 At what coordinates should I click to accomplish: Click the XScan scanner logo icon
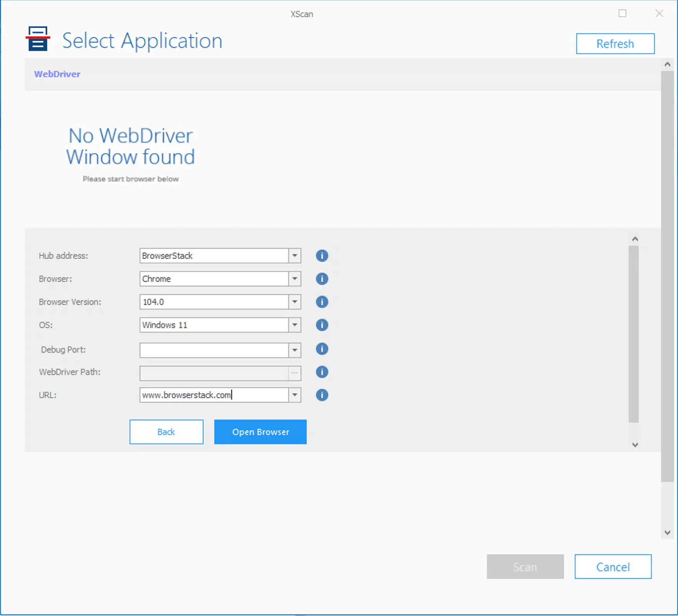(38, 39)
